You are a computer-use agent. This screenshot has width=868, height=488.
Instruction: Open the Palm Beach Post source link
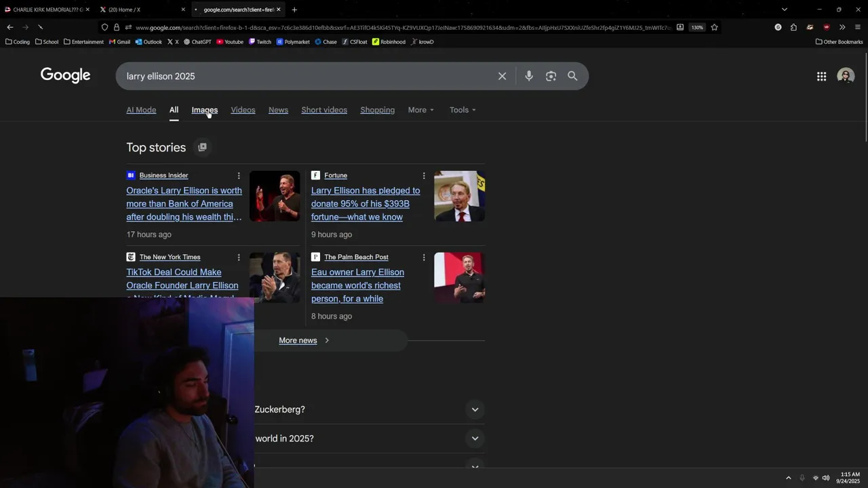pos(356,258)
